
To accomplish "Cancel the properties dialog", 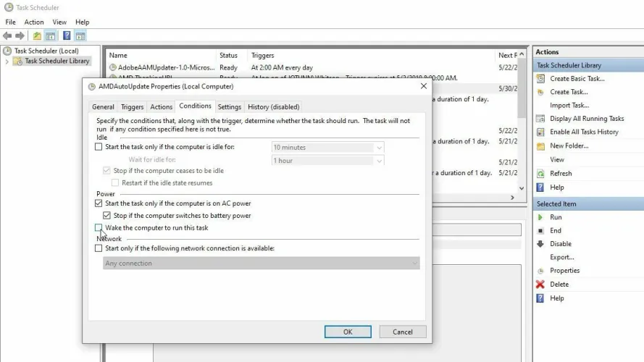I will 402,332.
